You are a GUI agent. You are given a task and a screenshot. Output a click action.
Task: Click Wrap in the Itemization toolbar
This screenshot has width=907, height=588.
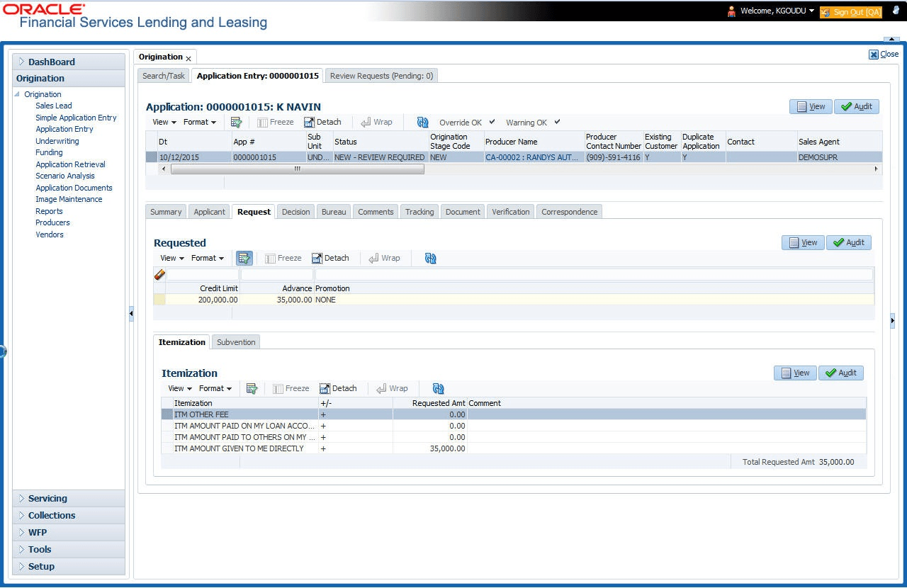click(x=392, y=388)
